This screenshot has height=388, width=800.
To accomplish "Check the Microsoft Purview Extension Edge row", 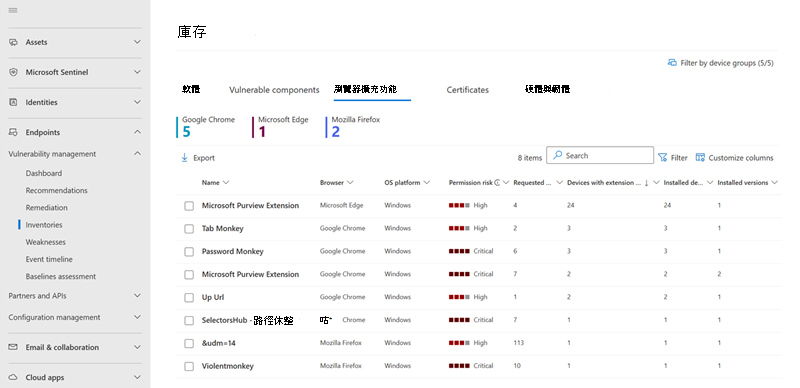I will coord(189,206).
